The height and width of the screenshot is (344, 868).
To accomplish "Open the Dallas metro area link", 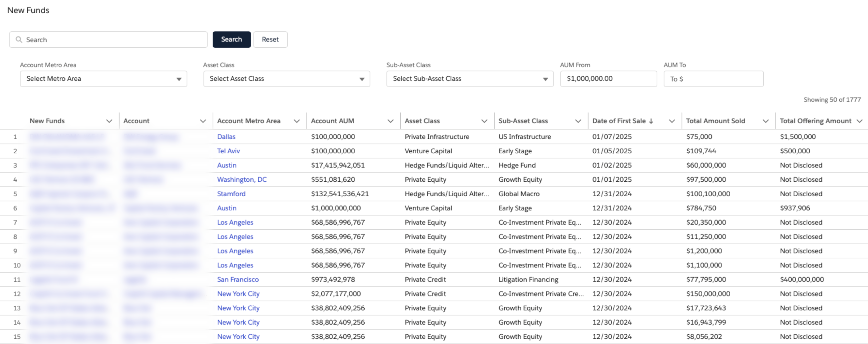I will [226, 137].
